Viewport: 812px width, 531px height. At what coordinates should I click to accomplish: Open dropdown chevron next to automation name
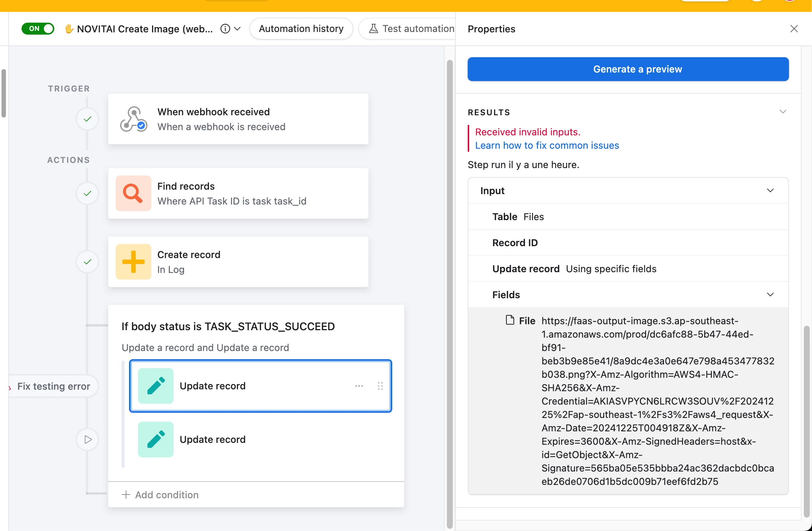(237, 29)
